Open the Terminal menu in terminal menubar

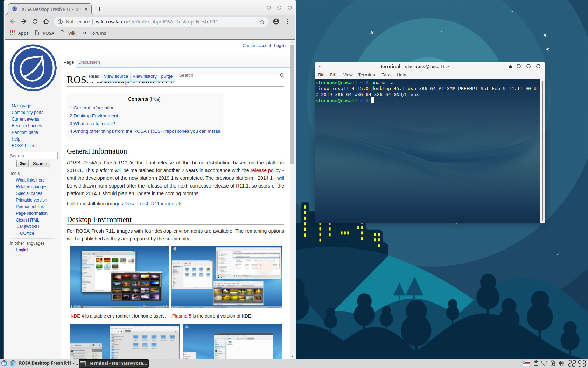pyautogui.click(x=367, y=75)
